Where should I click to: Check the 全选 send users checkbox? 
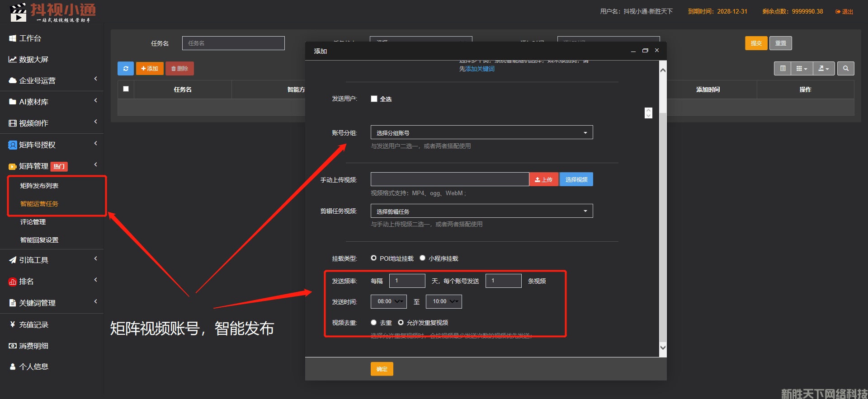pyautogui.click(x=374, y=99)
